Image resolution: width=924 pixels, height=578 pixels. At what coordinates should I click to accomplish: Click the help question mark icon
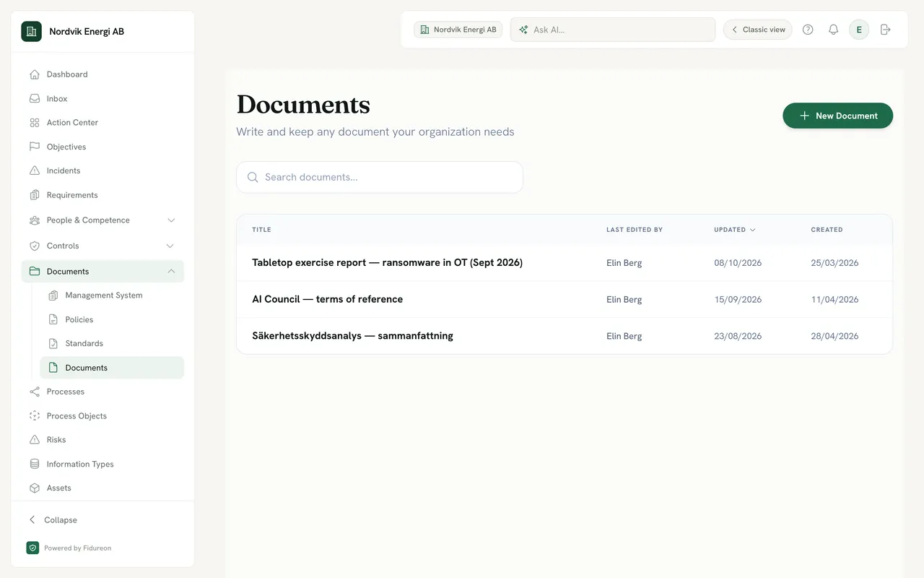point(808,30)
